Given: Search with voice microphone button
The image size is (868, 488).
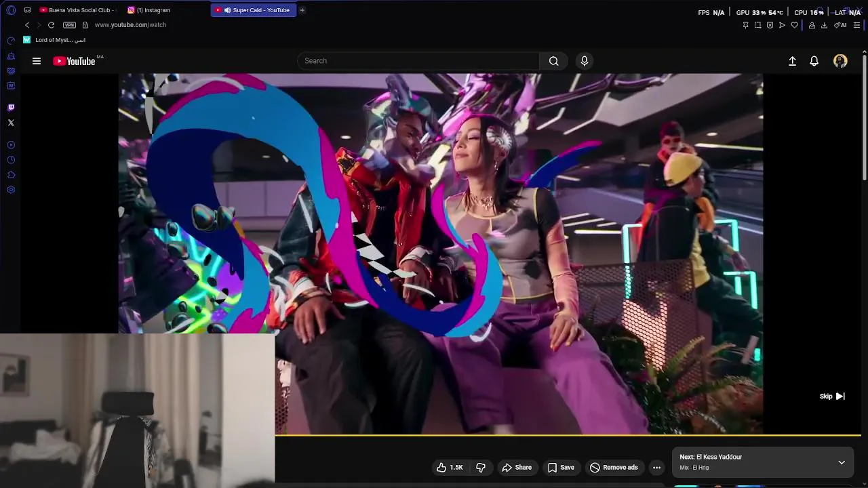Looking at the screenshot, I should coord(585,61).
